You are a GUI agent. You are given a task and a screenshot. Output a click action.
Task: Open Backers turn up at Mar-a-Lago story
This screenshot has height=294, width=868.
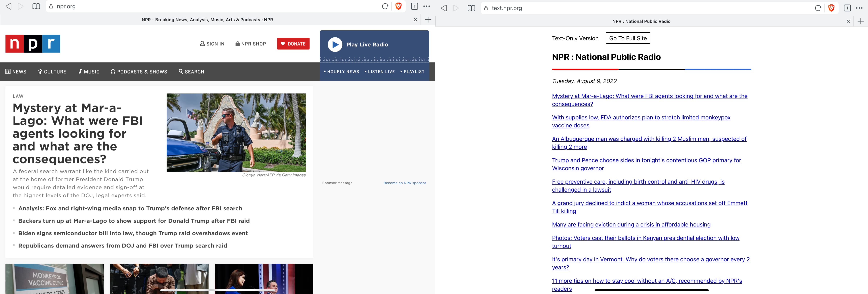(134, 221)
